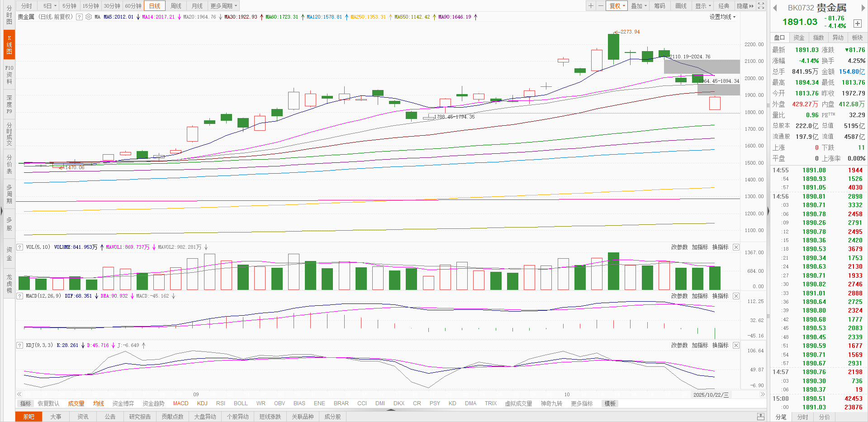The width and height of the screenshot is (868, 422).
Task: Toggle the 均线 moving average overlay
Action: click(98, 403)
